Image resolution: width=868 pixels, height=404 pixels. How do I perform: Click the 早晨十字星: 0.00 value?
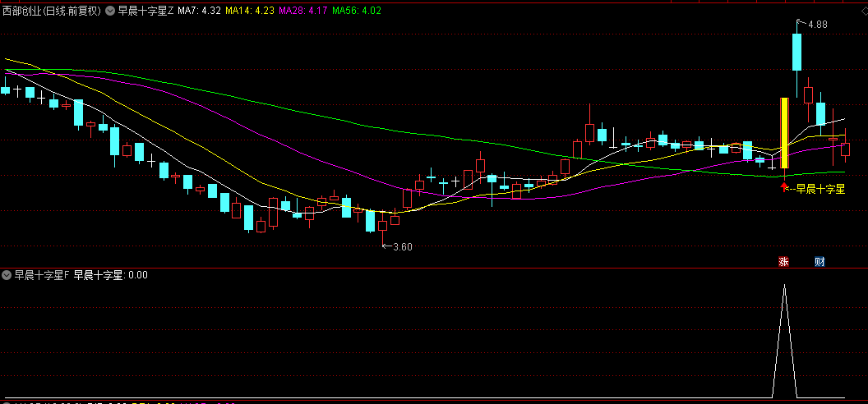click(x=111, y=275)
